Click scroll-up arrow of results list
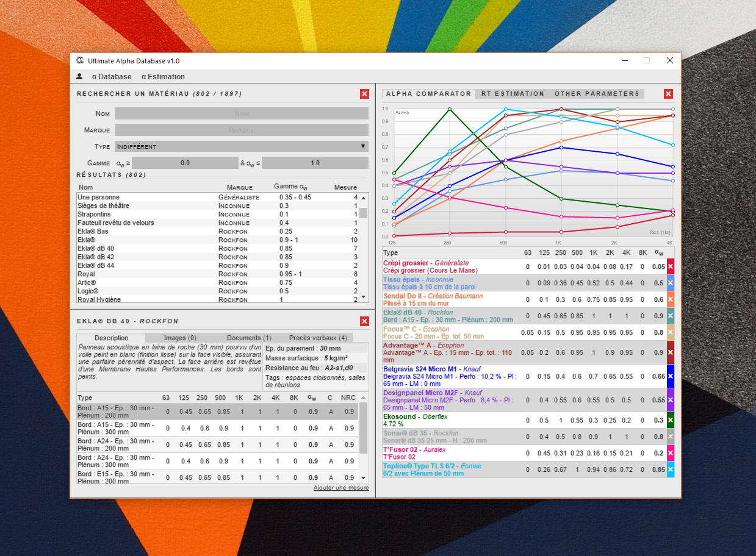Screen dimensions: 756x556 pyautogui.click(x=363, y=198)
